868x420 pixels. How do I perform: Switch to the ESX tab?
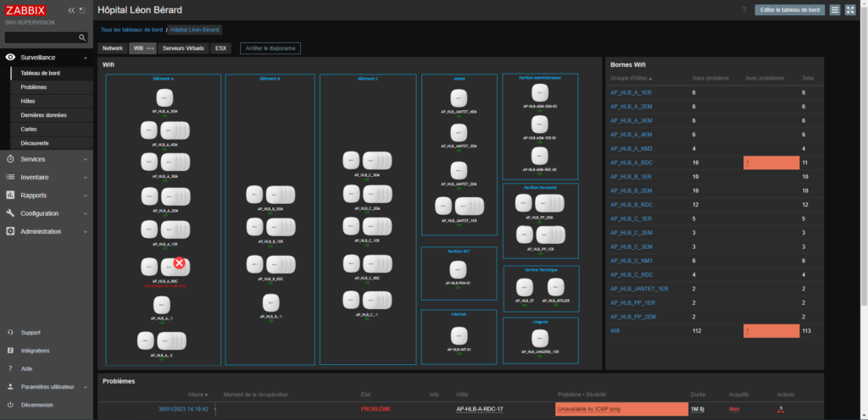(221, 48)
